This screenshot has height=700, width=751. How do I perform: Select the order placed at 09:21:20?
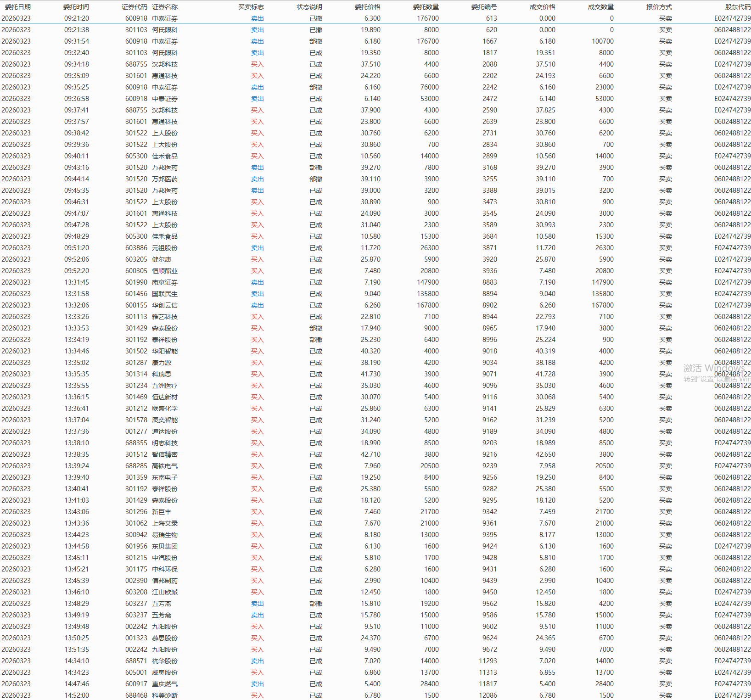[x=77, y=18]
